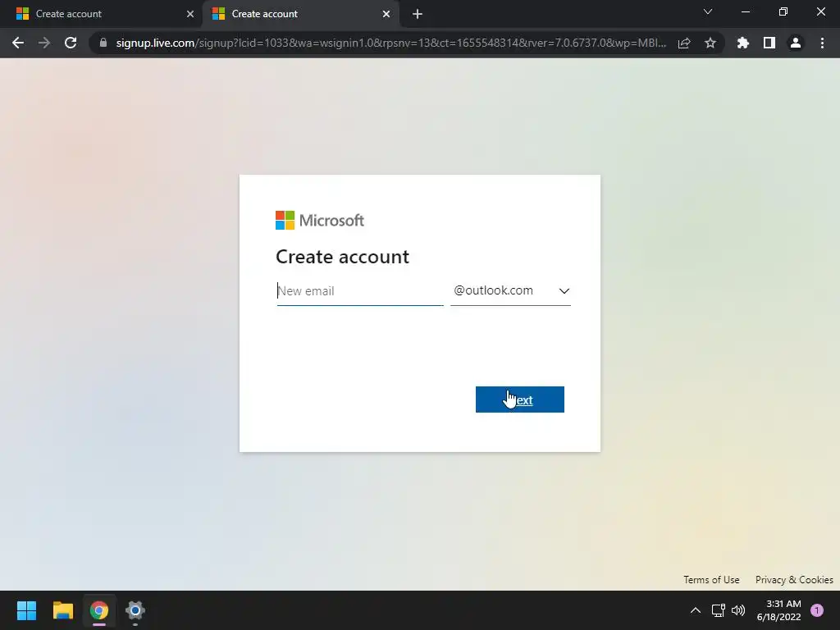
Task: Open the notification badge in the tray
Action: pos(817,610)
